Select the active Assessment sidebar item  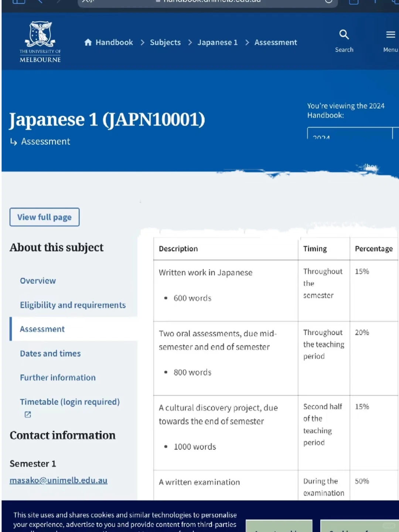point(74,329)
